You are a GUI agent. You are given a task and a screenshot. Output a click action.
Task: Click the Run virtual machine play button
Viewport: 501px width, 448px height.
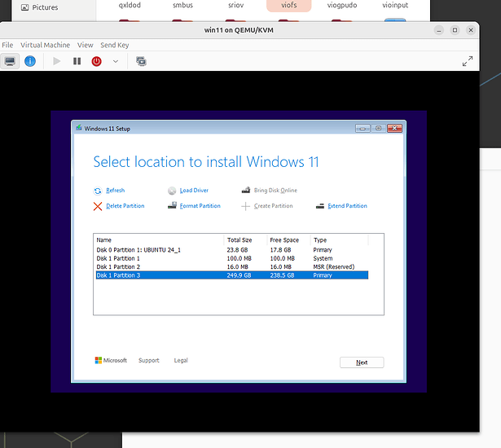point(56,61)
